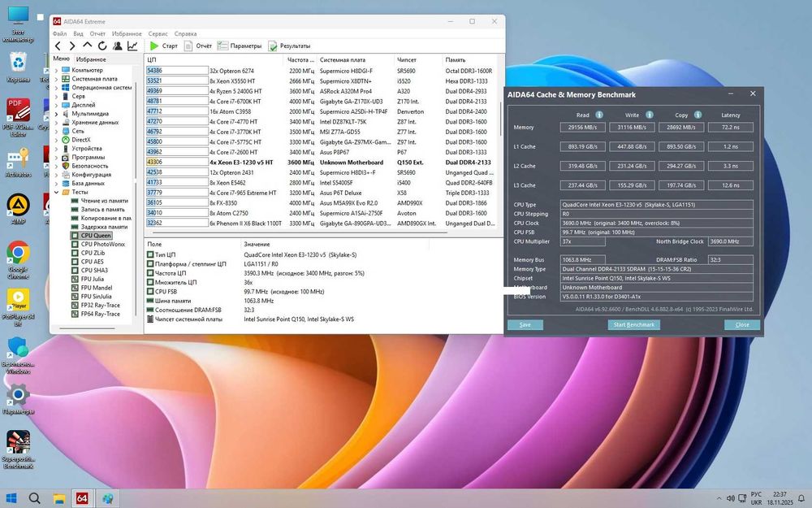Screen dimensions: 812x508
Task: Open the Справка menu
Action: click(185, 33)
